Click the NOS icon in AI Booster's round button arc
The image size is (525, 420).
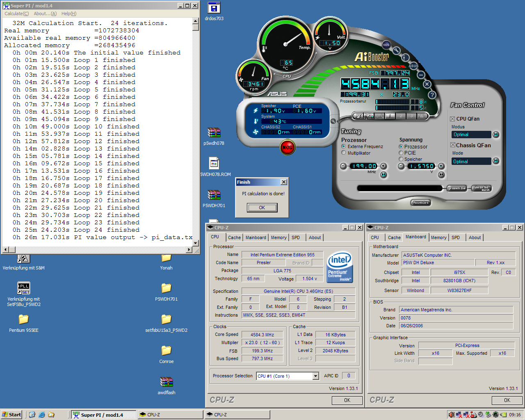click(386, 45)
